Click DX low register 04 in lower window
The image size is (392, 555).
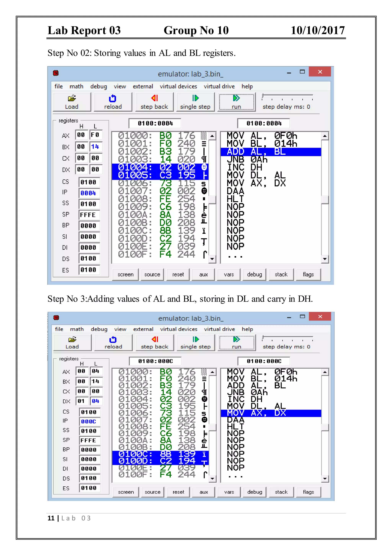point(96,401)
